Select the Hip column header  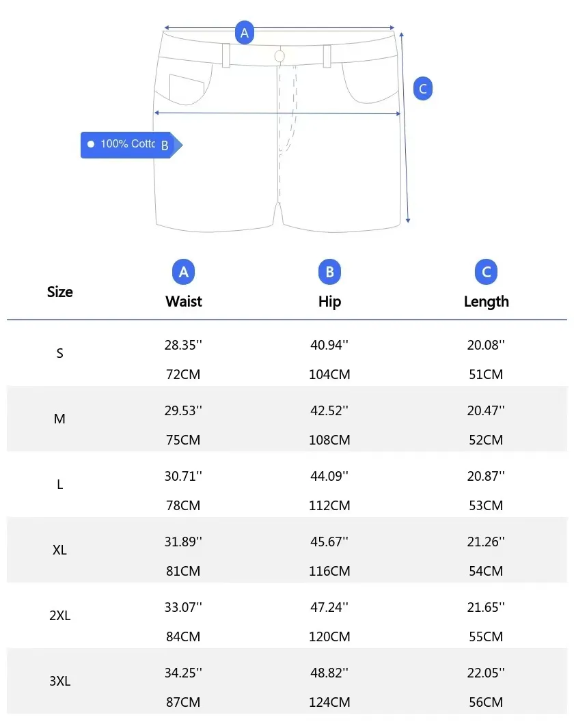click(329, 301)
